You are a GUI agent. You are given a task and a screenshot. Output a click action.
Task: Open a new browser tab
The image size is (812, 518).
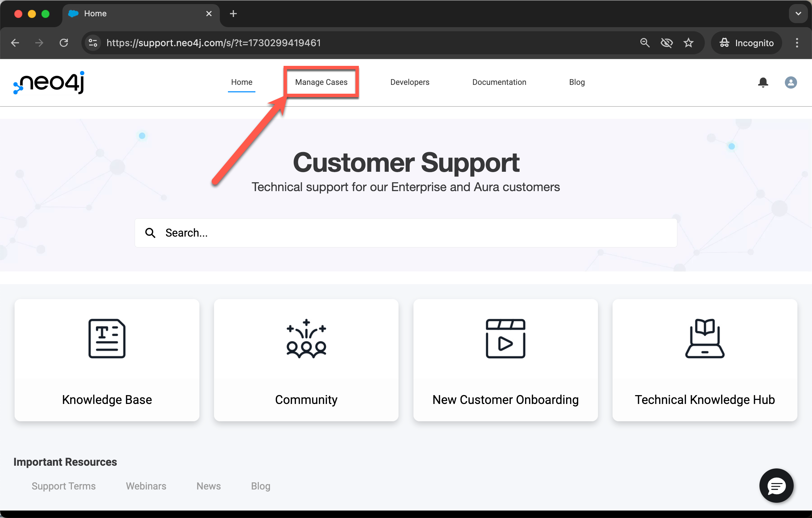click(233, 14)
